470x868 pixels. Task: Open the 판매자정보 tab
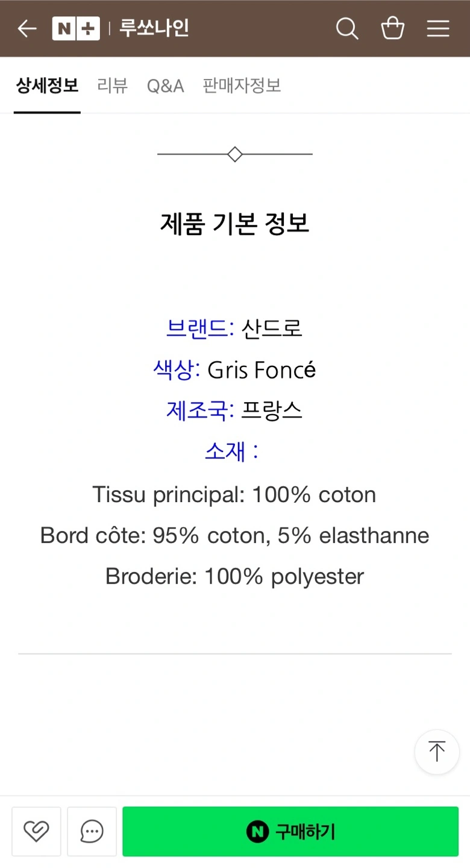pyautogui.click(x=242, y=86)
